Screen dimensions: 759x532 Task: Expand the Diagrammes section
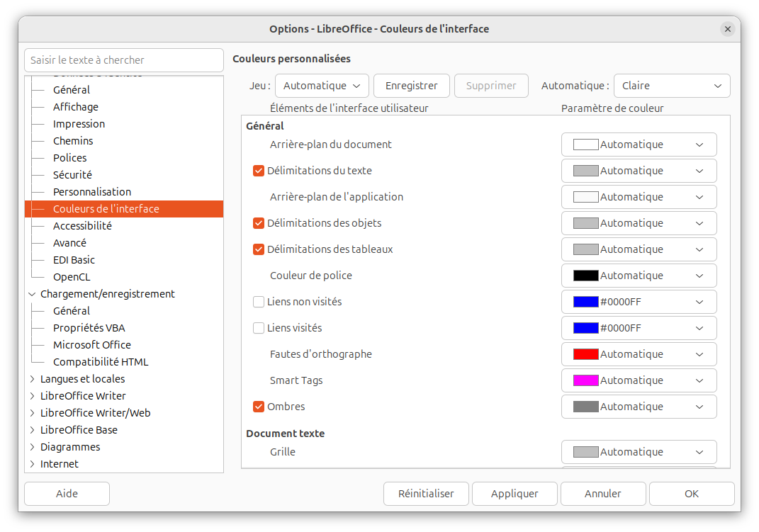32,447
